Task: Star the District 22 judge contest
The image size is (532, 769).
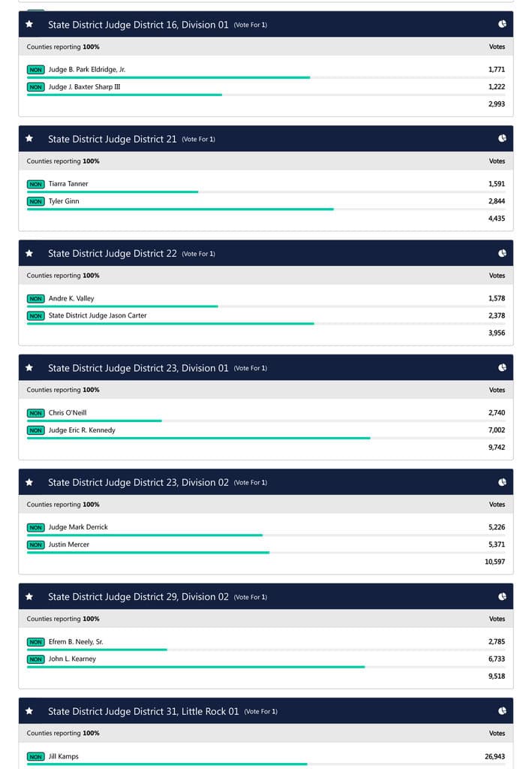Action: 29,253
